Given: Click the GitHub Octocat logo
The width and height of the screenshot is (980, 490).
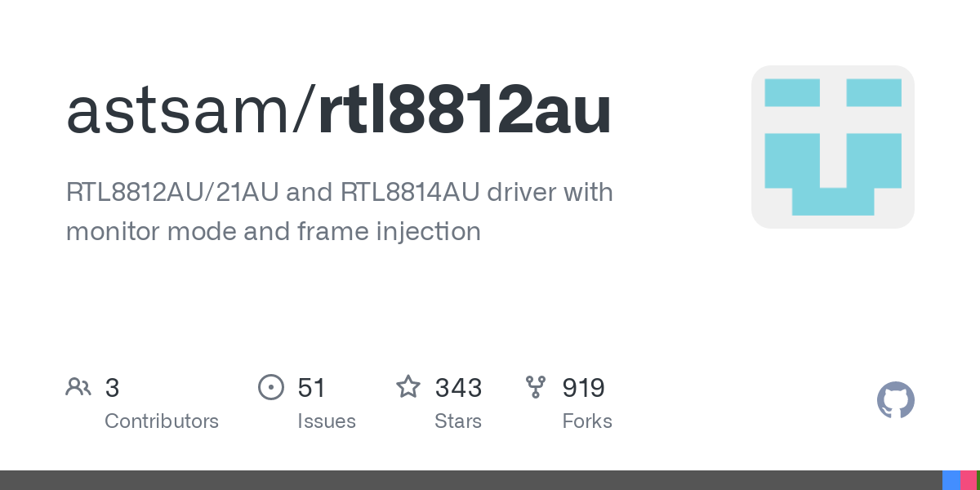Looking at the screenshot, I should pyautogui.click(x=895, y=400).
